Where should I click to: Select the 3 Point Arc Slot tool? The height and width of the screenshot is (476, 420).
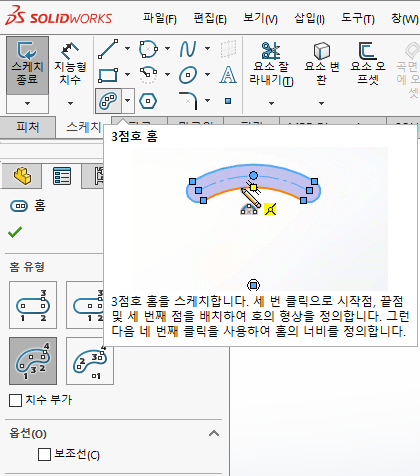[x=108, y=101]
